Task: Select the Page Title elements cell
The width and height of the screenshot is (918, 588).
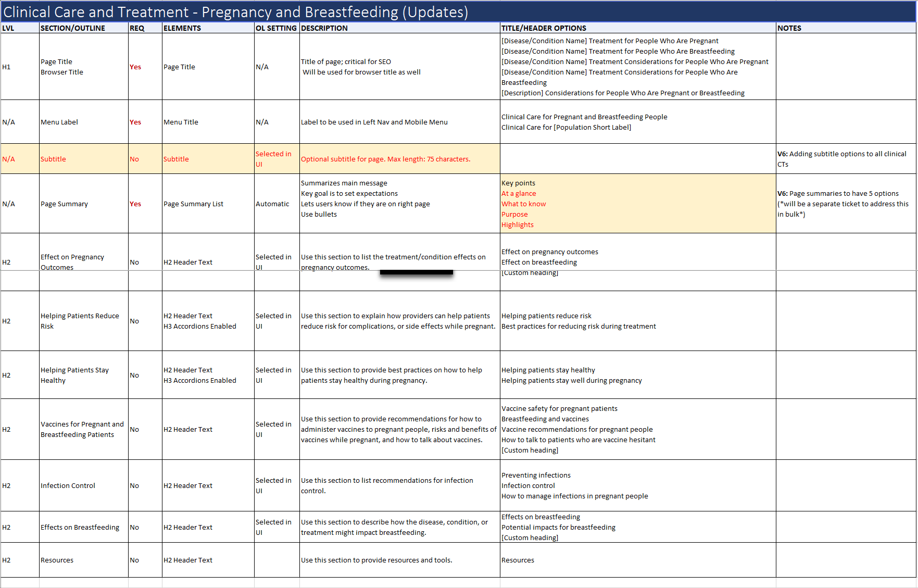Action: click(208, 67)
